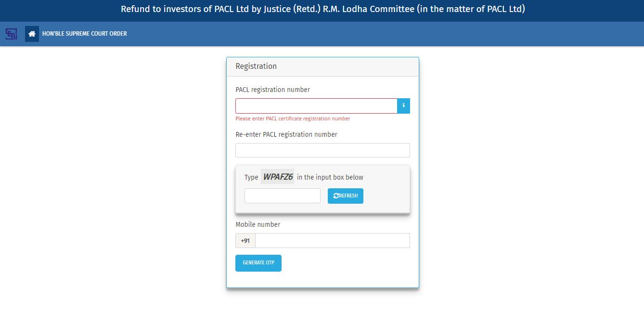
Task: Open the HON'BLE SUPREME COURT ORDER menu
Action: pos(85,34)
